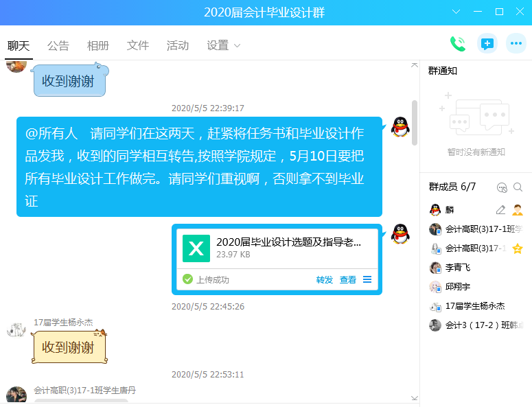
Task: Click the orange group owner icon beside 麟
Action: (x=518, y=210)
